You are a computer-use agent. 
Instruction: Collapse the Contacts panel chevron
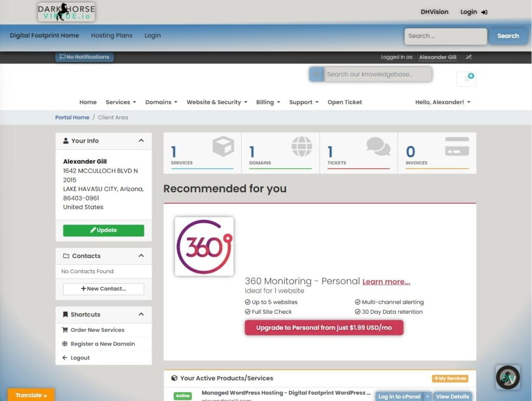coord(141,256)
